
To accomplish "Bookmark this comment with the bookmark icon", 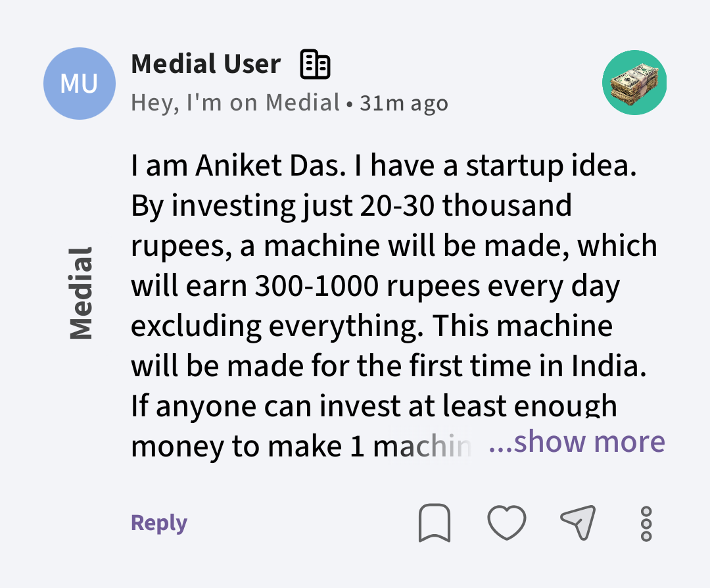I will pyautogui.click(x=435, y=523).
